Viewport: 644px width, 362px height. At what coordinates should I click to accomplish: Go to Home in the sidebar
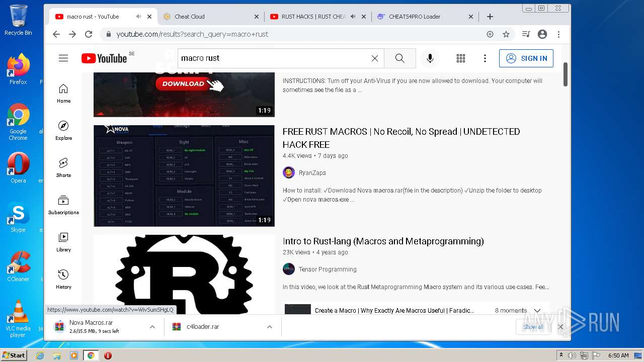(x=63, y=94)
